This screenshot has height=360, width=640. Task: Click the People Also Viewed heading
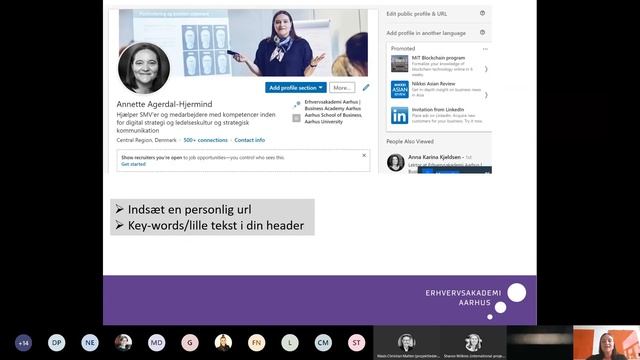(410, 142)
